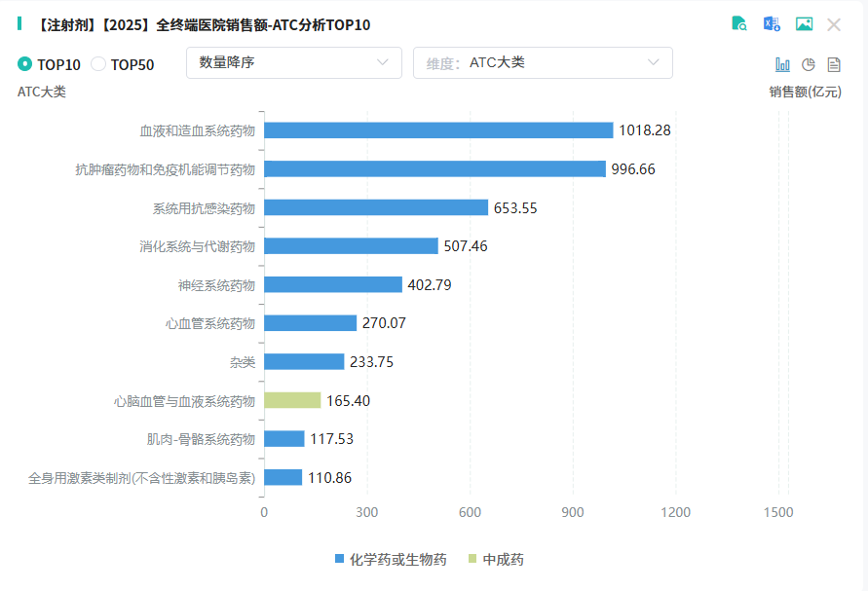The width and height of the screenshot is (868, 591).
Task: Click the 全身用激素类制剂 category label
Action: pos(141,477)
